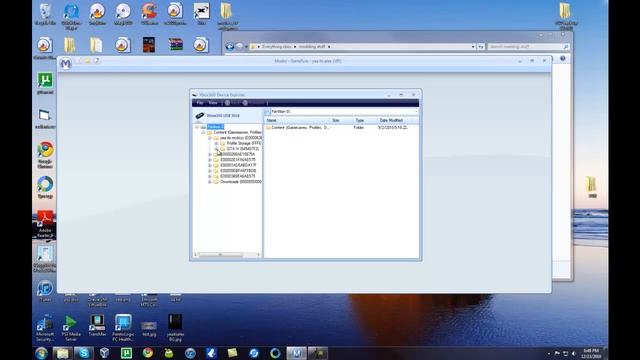This screenshot has width=640, height=360.
Task: Collapse the Content (Gamesaves, Profiles) tree folder
Action: [203, 133]
